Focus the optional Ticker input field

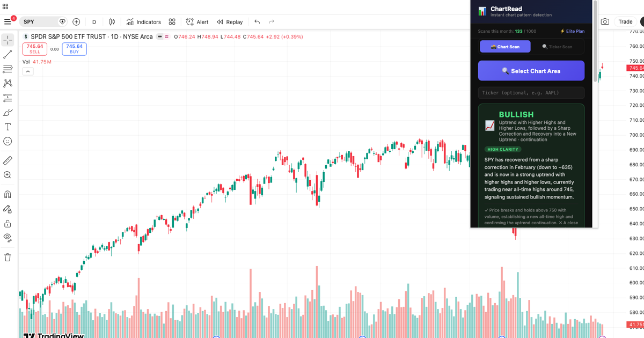[x=531, y=93]
